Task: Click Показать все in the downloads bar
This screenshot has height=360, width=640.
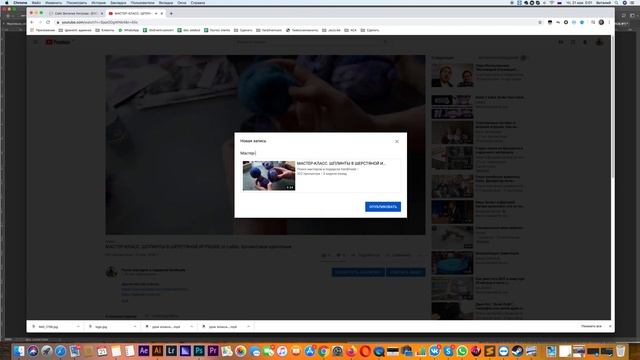Action: 591,327
